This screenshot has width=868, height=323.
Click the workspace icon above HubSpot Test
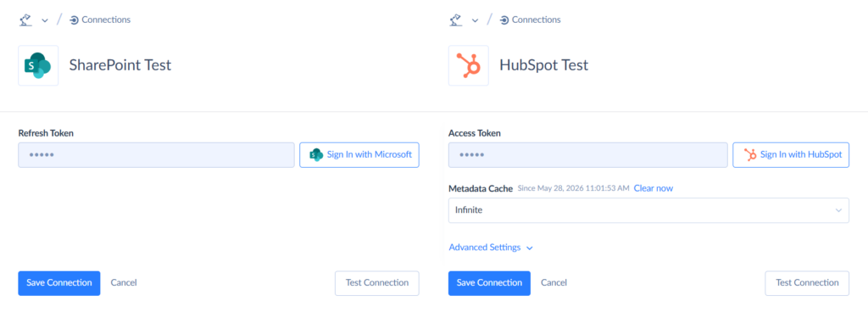pyautogui.click(x=455, y=20)
